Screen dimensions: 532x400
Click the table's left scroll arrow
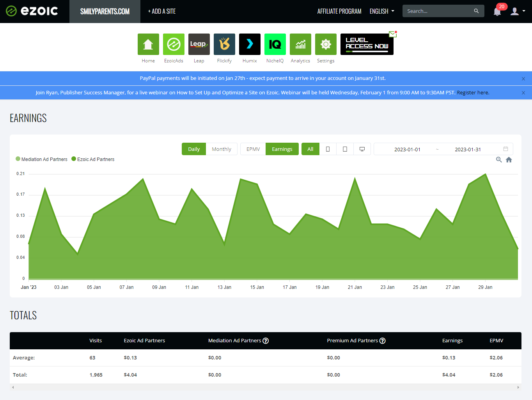(13, 387)
